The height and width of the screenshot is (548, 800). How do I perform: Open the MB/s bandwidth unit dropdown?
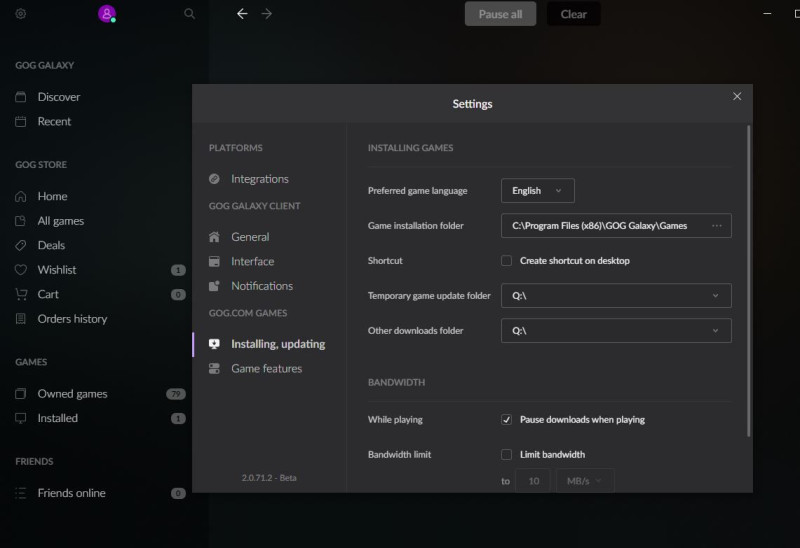point(584,481)
